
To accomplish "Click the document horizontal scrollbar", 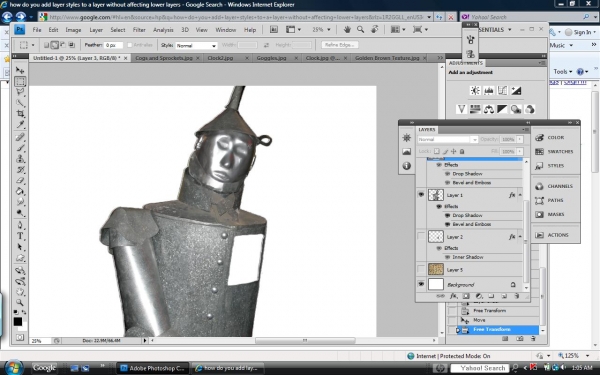I will pos(305,340).
